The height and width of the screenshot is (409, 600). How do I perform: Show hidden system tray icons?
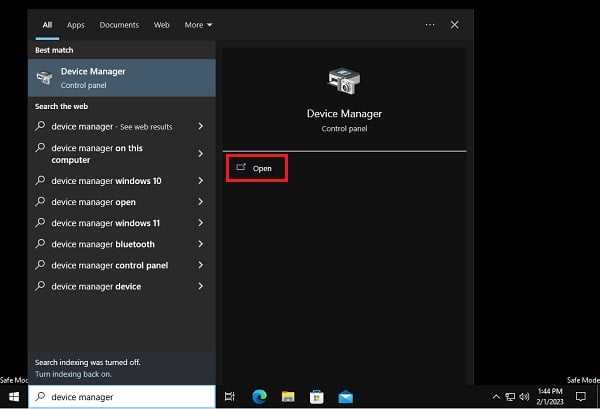(496, 397)
